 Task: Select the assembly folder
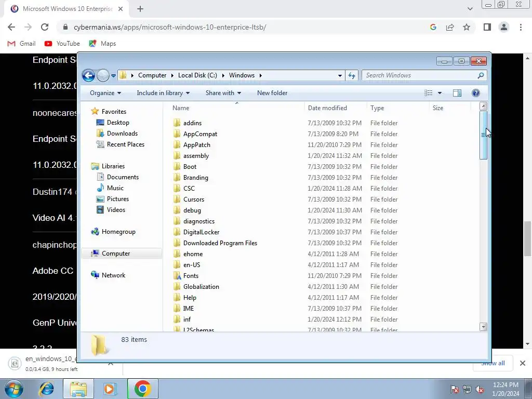(x=196, y=156)
